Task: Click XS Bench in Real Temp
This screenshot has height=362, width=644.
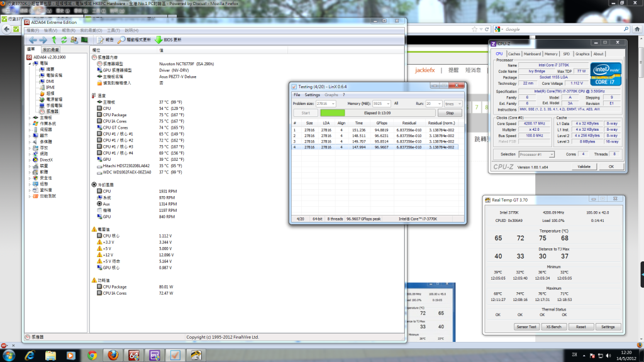Action: tap(553, 327)
